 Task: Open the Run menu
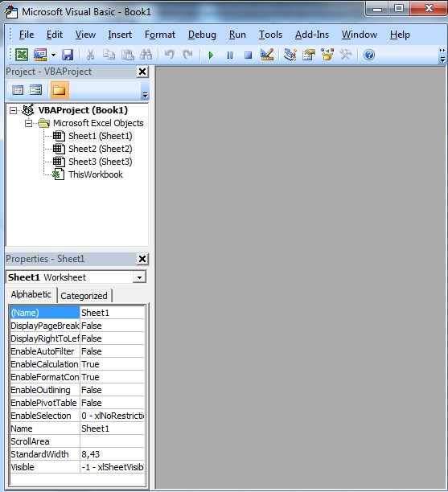coord(237,35)
